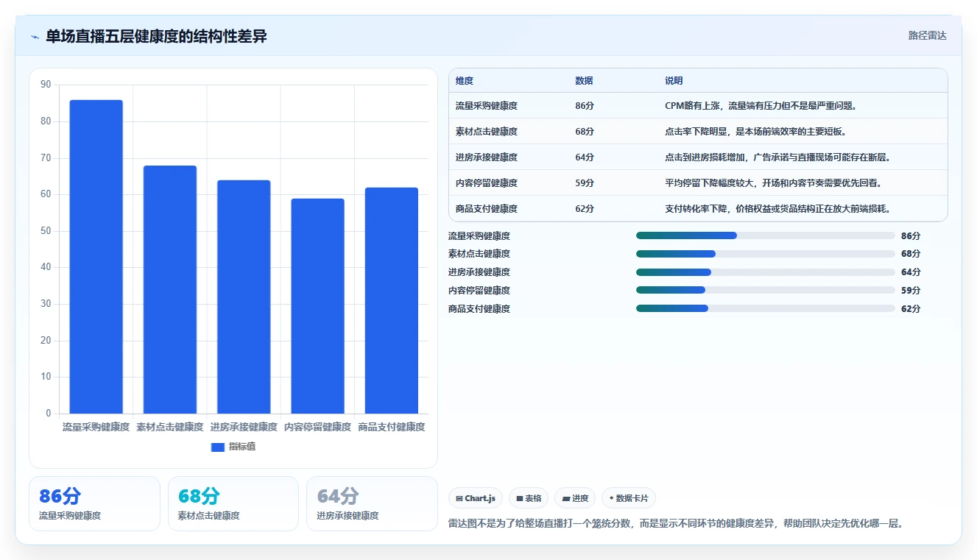Viewport: 977px width, 560px height.
Task: Select the 进房承接健康度 bar in chart
Action: [x=244, y=297]
